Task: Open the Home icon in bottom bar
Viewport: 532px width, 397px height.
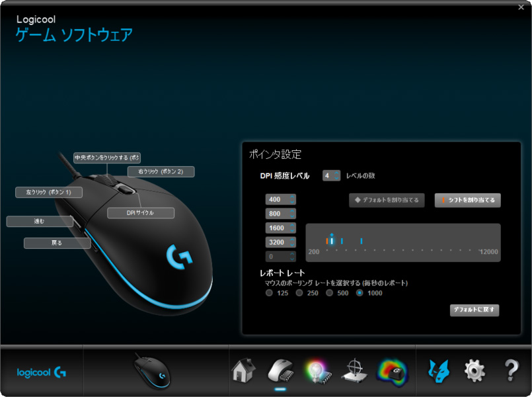Action: coord(243,371)
